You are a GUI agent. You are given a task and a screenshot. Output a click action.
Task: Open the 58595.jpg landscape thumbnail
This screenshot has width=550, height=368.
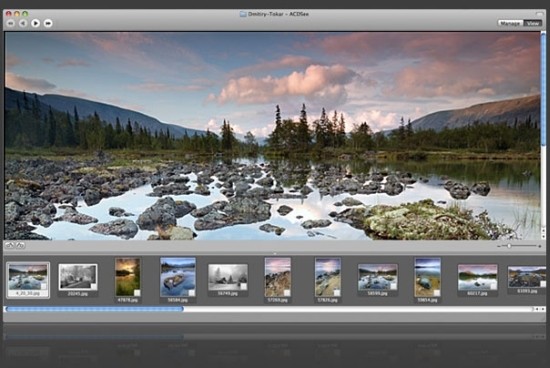(x=377, y=277)
